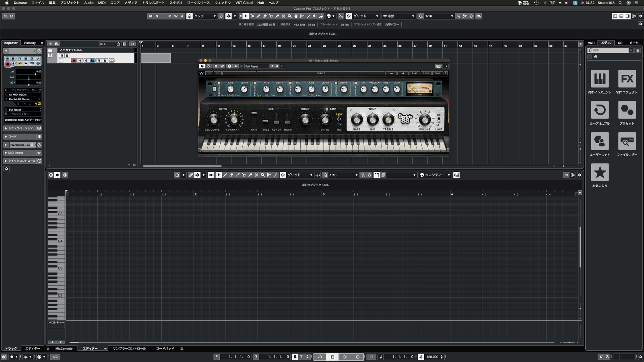
Task: Open the MIDI menu in menu bar
Action: [x=102, y=3]
